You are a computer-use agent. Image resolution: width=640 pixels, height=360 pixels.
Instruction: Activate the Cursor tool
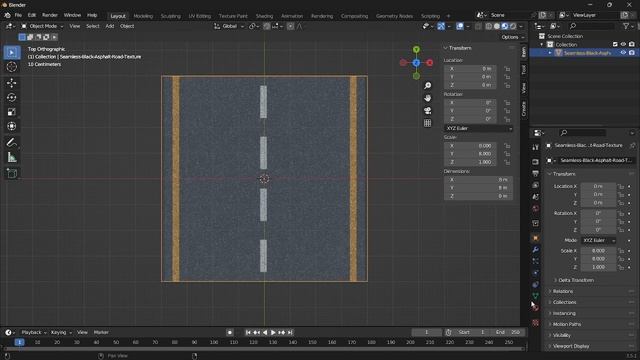tap(12, 67)
